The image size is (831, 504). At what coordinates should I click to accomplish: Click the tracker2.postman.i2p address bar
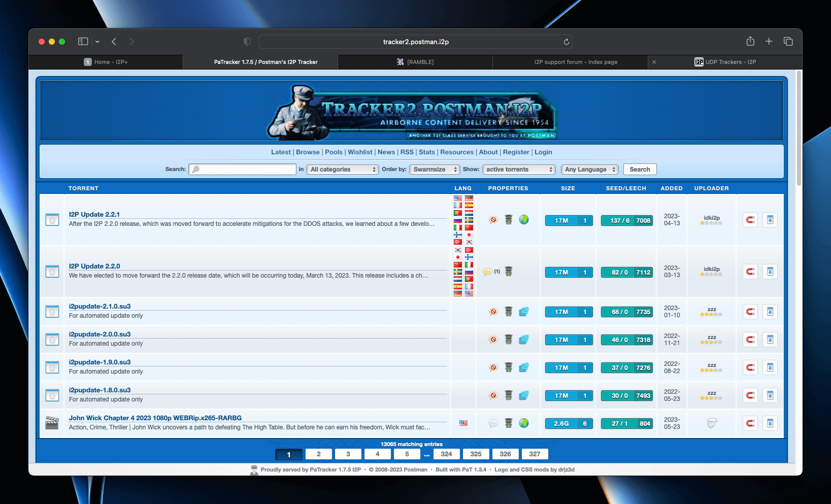(x=416, y=42)
